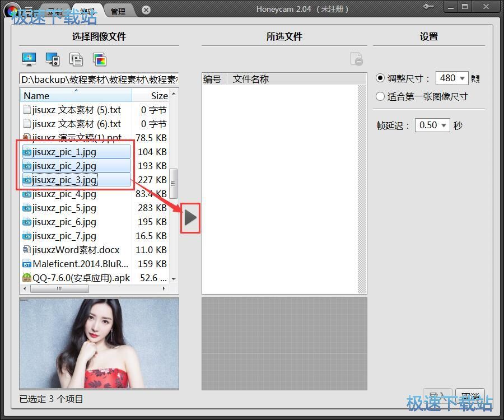Open the Documents folder icon
504x420 pixels.
(x=76, y=59)
